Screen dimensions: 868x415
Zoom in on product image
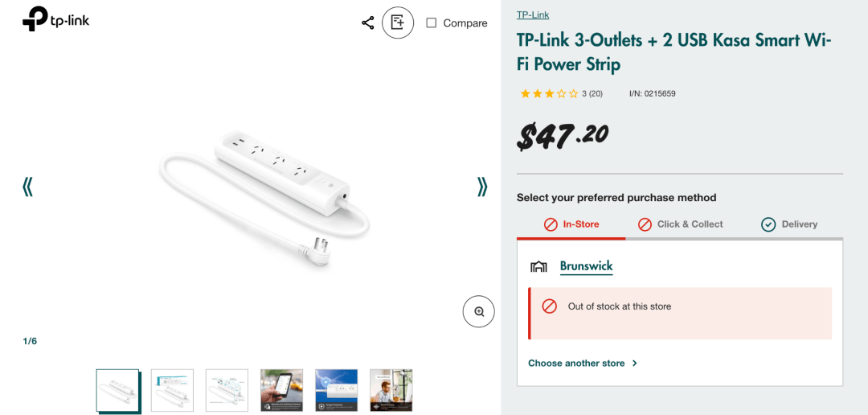pyautogui.click(x=479, y=311)
